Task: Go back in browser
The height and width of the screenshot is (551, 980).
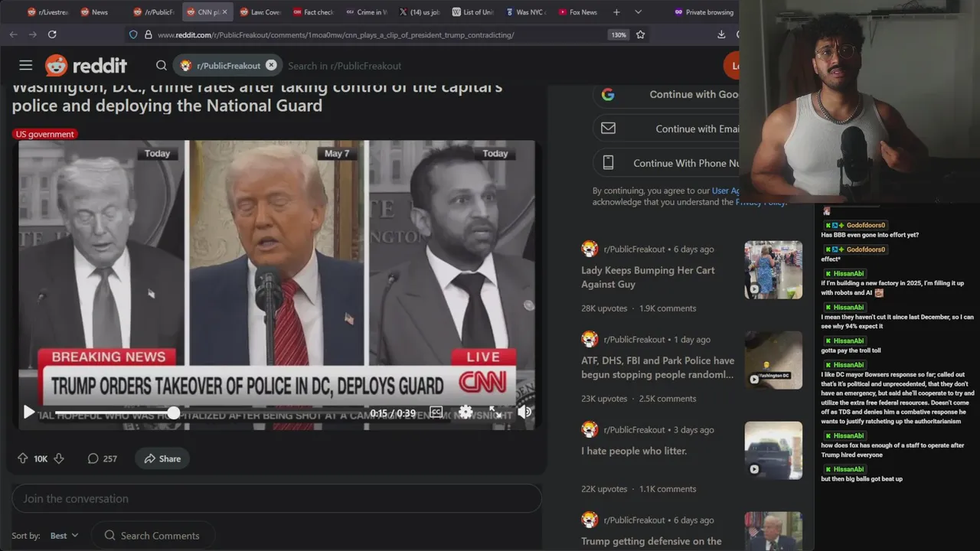Action: click(x=13, y=34)
